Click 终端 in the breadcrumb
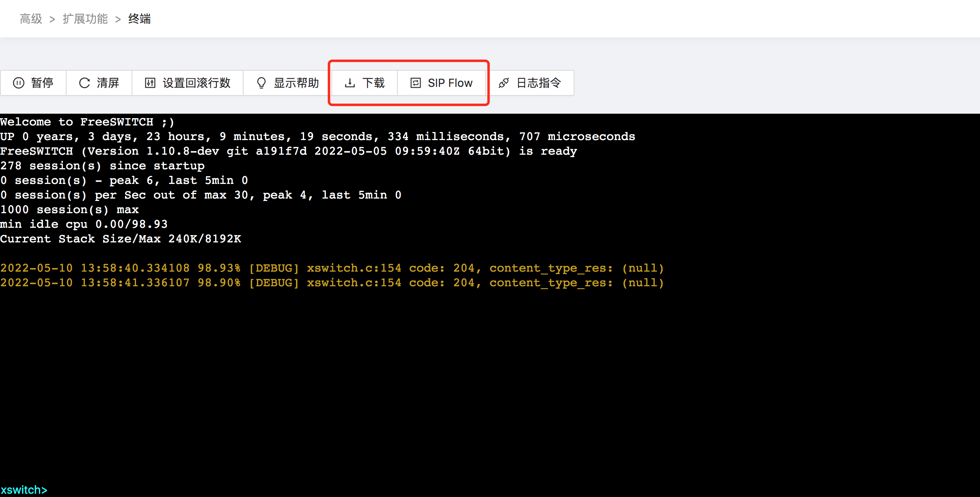 coord(140,19)
